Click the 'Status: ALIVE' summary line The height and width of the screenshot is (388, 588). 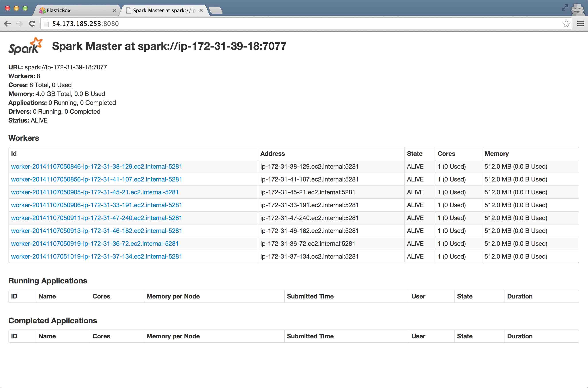28,121
